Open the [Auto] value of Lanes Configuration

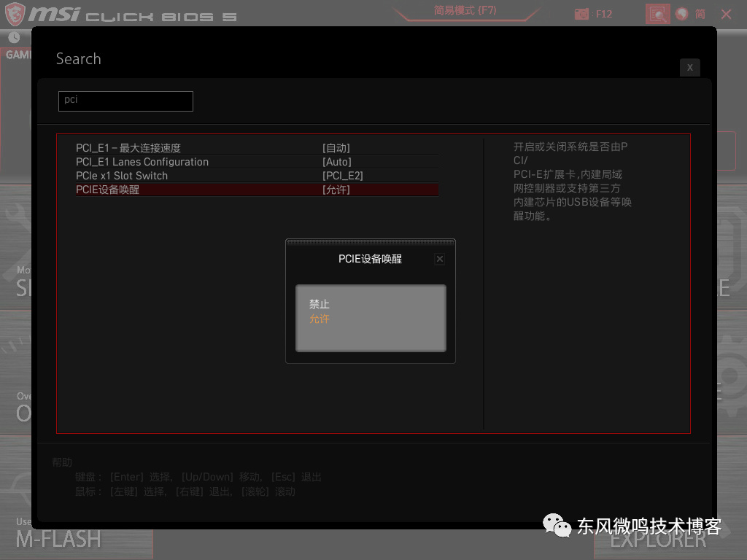337,162
